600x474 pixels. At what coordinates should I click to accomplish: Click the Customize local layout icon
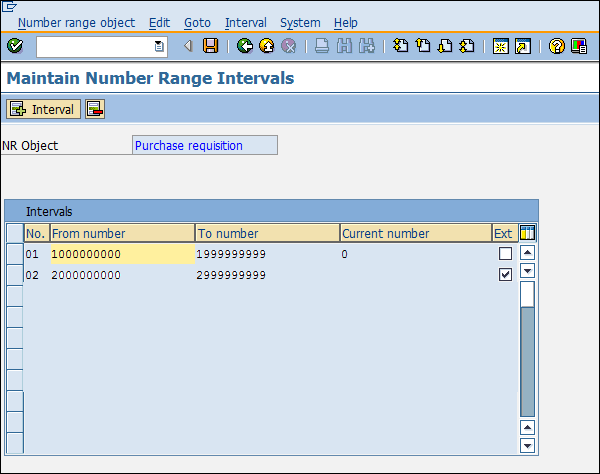point(578,46)
